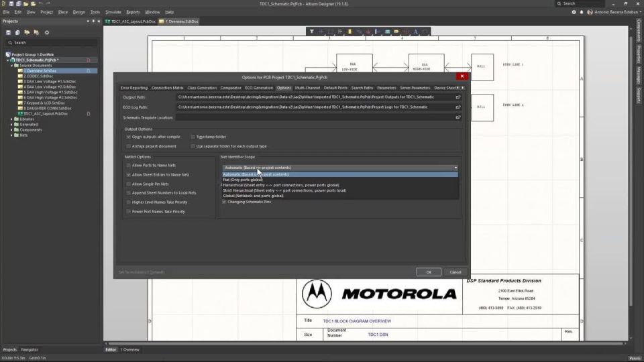The height and width of the screenshot is (362, 644).
Task: Cancel the project options dialog
Action: click(455, 272)
